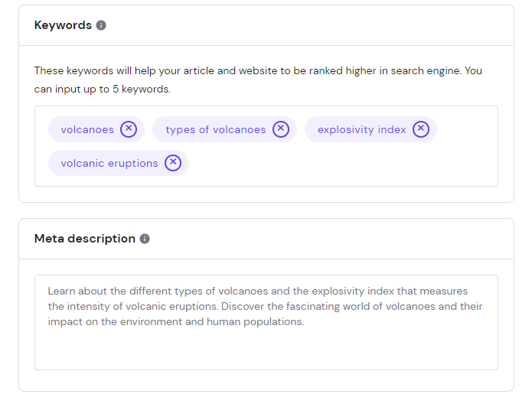Delete the "volcanic eruptions" keyword tag
Image resolution: width=532 pixels, height=394 pixels.
pos(173,163)
